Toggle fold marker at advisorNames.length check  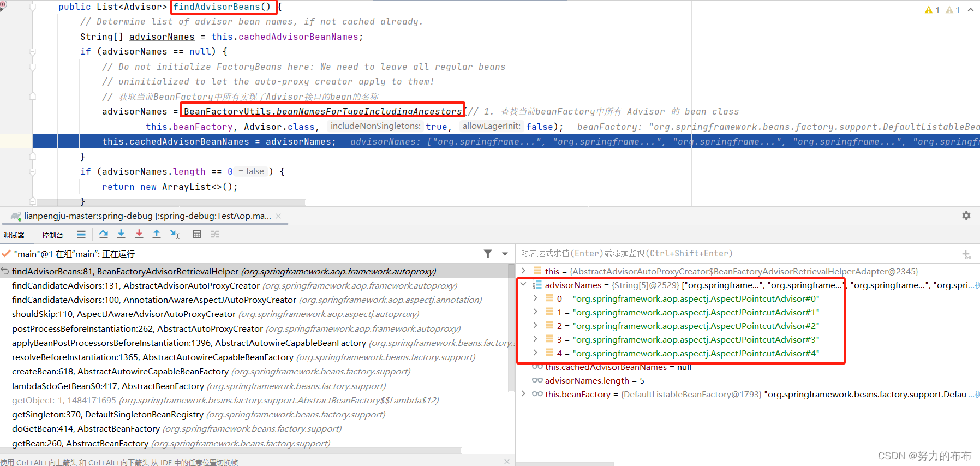click(x=33, y=172)
